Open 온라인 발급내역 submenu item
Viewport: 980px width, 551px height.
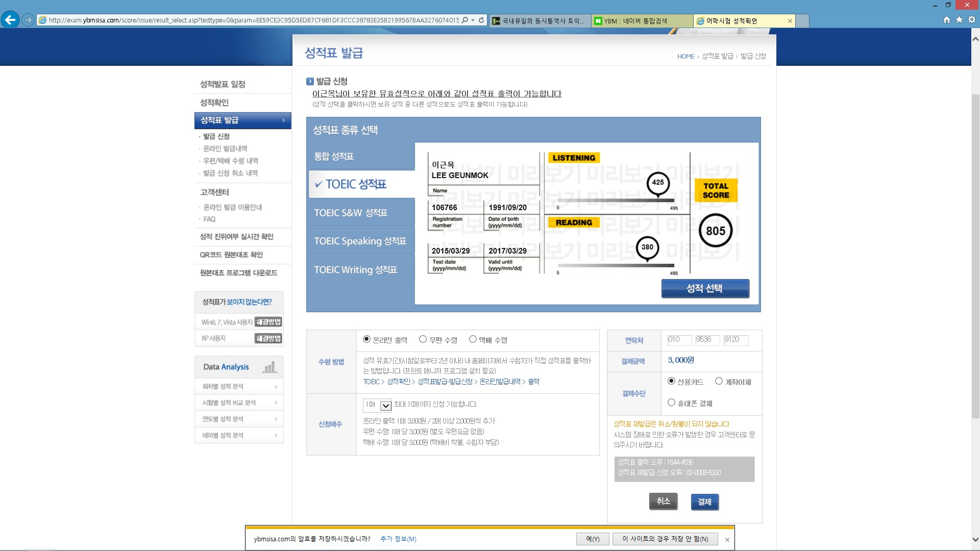pyautogui.click(x=225, y=148)
